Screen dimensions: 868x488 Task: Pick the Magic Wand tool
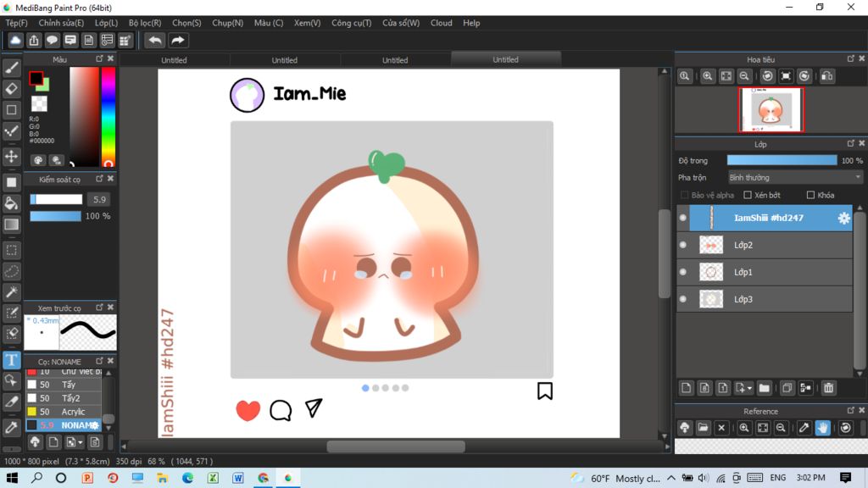pos(11,292)
